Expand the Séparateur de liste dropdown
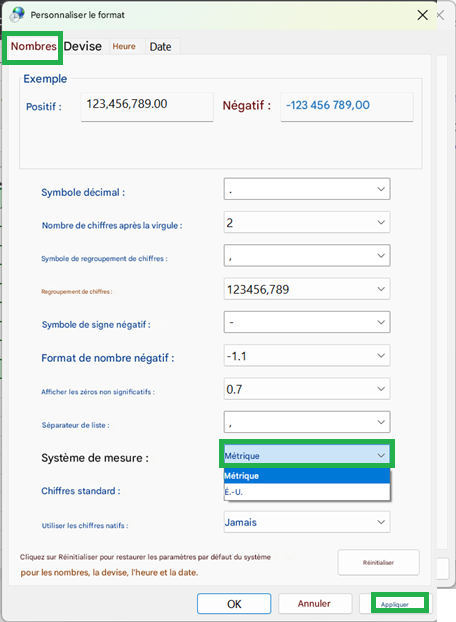The height and width of the screenshot is (622, 456). [307, 422]
